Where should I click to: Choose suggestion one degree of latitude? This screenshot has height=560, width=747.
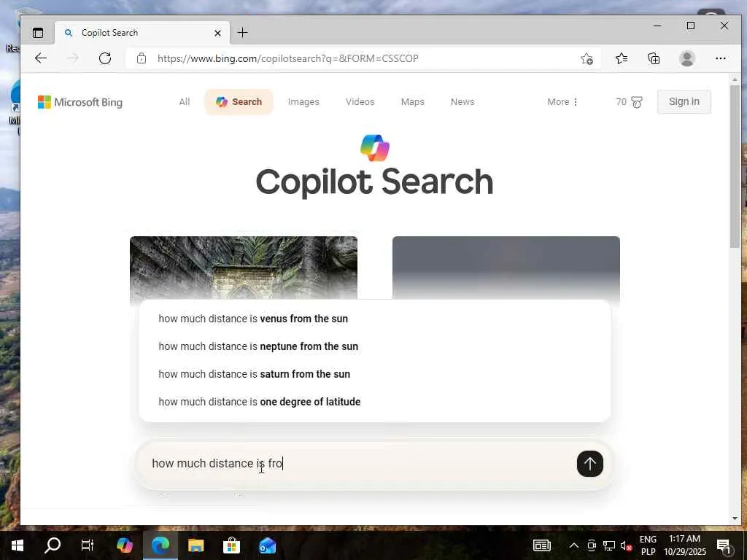click(x=375, y=402)
